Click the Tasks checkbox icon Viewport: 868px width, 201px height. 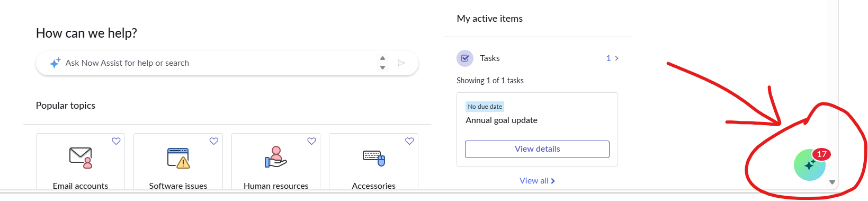click(465, 58)
